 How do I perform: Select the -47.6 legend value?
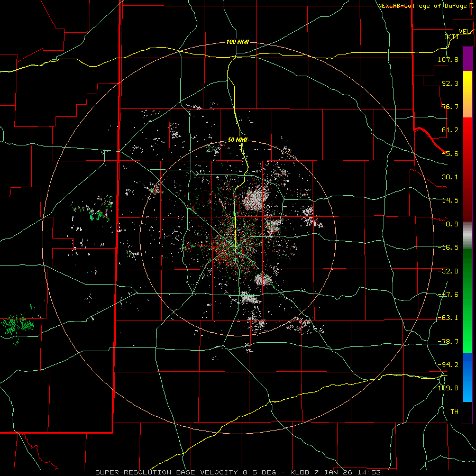click(x=448, y=295)
